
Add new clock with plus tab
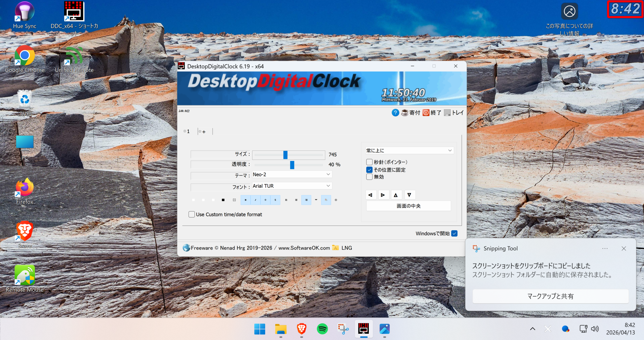(x=204, y=132)
